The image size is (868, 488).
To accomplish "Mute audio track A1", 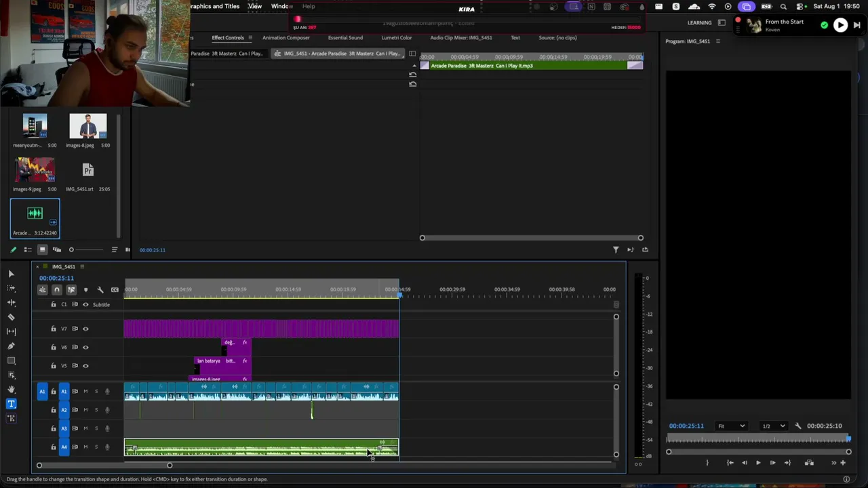I will click(85, 391).
